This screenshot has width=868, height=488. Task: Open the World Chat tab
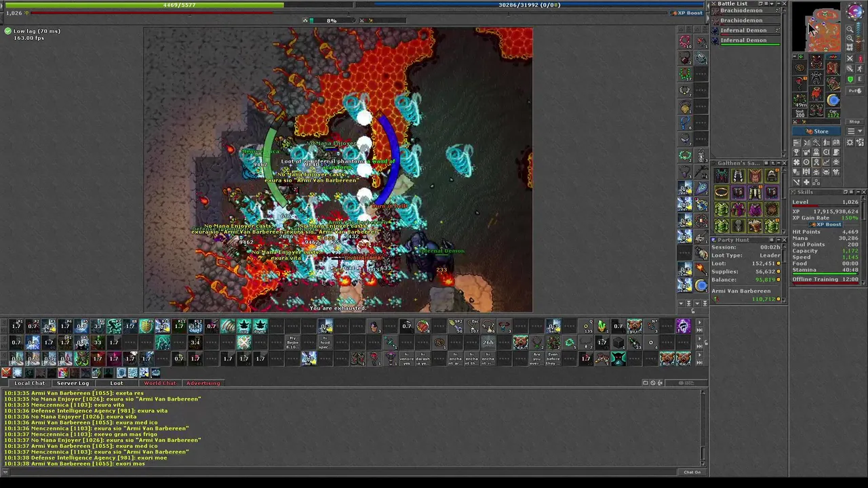[x=159, y=383]
